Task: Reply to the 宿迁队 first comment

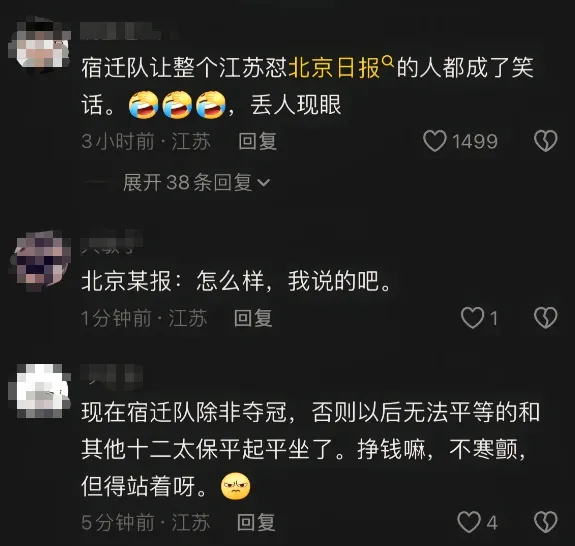Action: click(257, 141)
